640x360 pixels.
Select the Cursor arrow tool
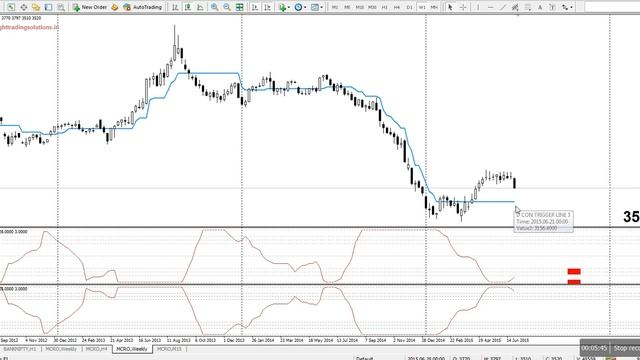click(x=450, y=7)
